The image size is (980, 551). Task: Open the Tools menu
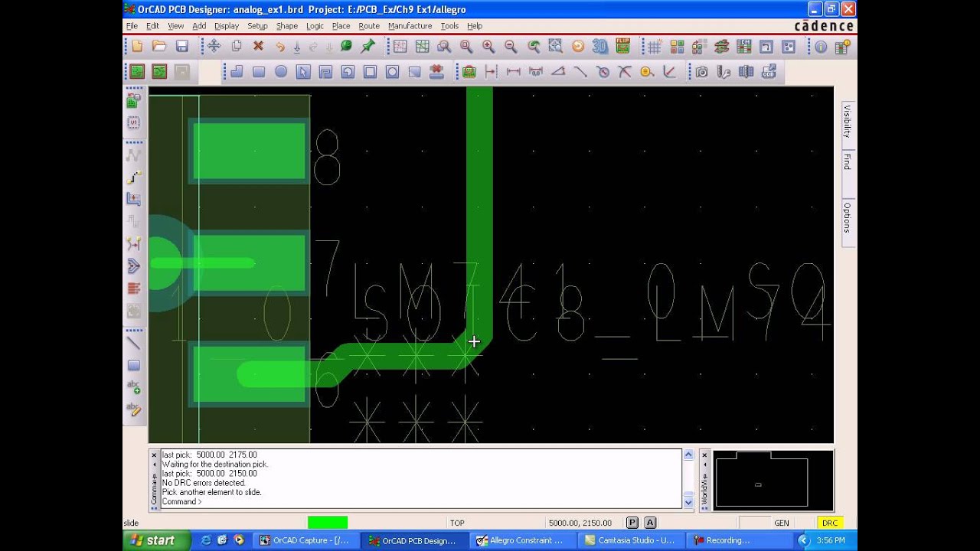tap(449, 26)
